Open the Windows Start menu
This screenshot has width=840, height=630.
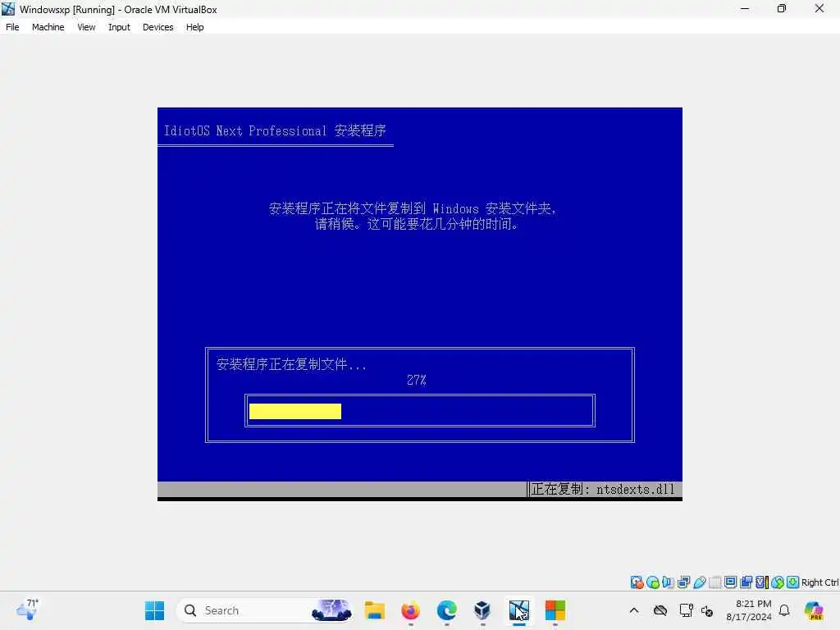(x=155, y=610)
